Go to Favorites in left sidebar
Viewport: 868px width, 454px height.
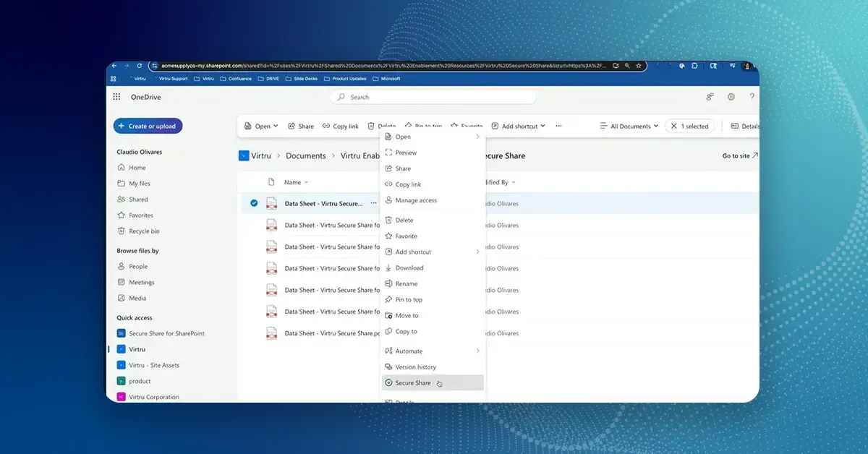pos(140,215)
